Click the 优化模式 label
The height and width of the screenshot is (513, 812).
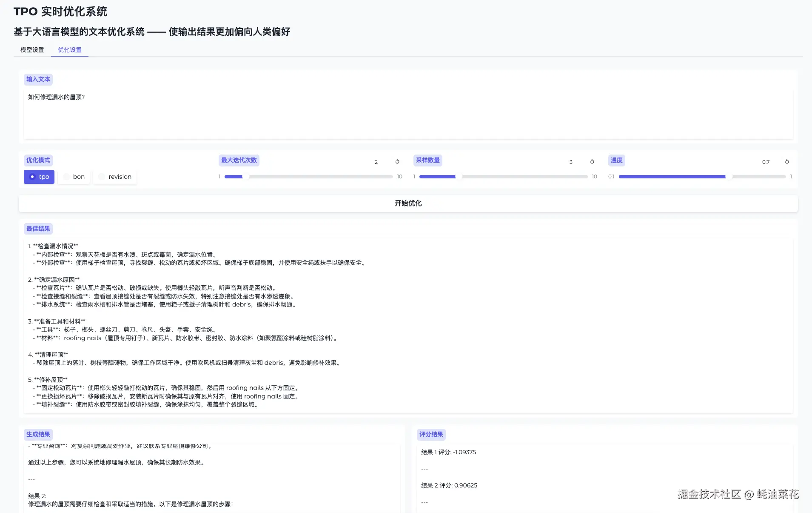[38, 160]
